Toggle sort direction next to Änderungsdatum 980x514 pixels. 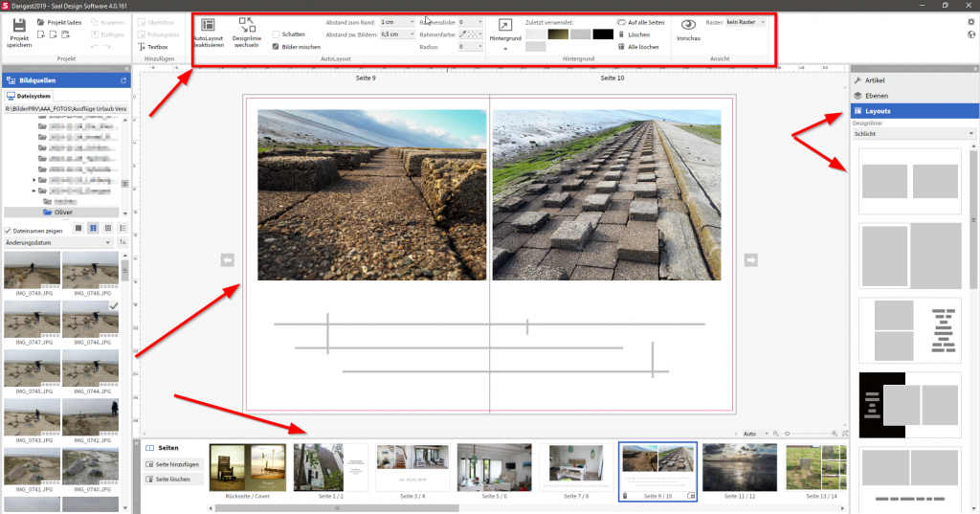[x=122, y=242]
